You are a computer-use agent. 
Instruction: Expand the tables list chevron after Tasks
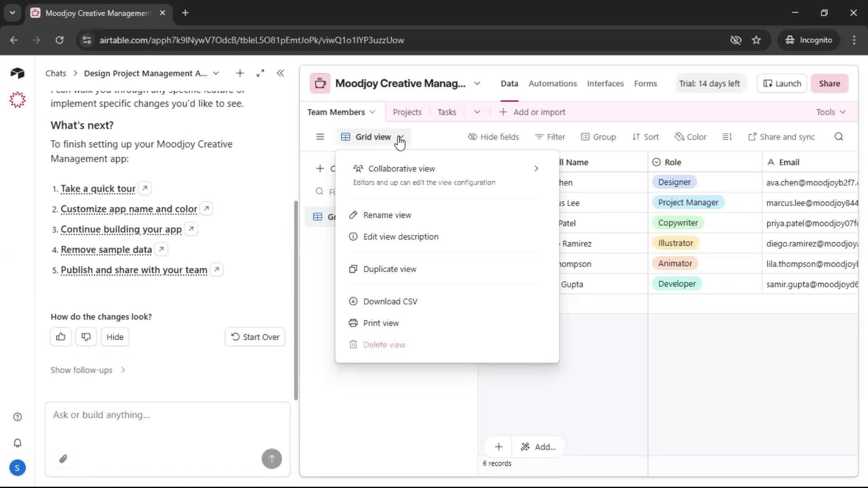coord(477,112)
